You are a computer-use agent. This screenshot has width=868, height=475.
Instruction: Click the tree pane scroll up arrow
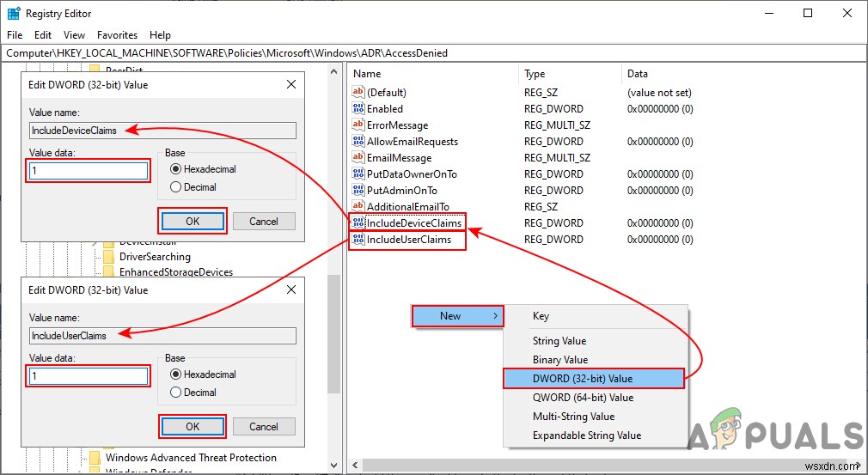click(333, 72)
